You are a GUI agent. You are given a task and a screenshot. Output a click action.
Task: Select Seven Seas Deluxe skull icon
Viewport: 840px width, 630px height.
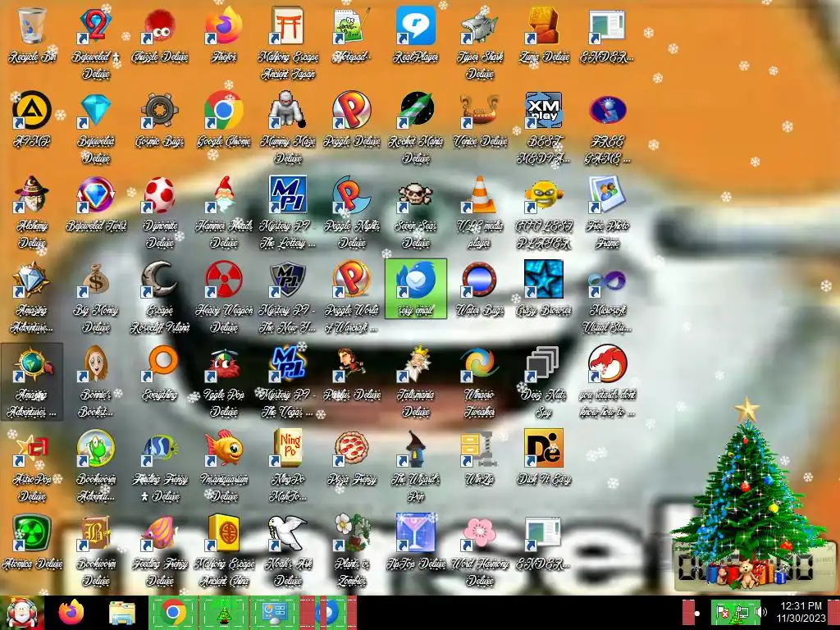[416, 212]
